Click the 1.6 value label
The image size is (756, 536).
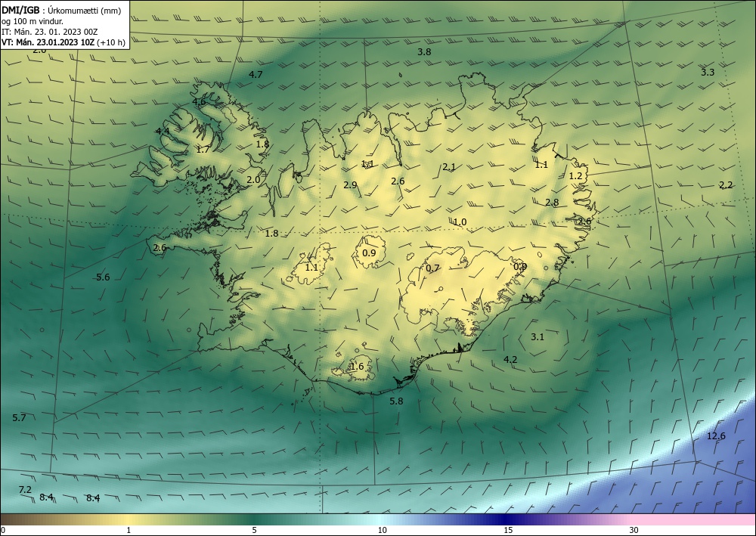(357, 367)
